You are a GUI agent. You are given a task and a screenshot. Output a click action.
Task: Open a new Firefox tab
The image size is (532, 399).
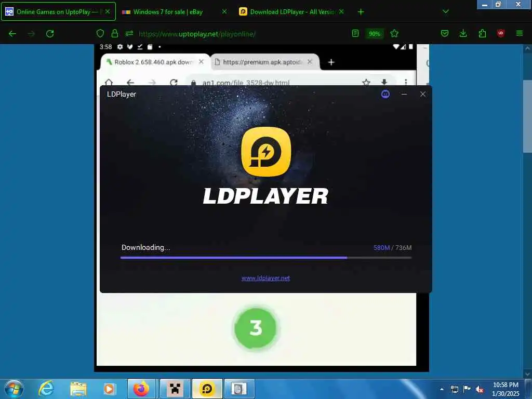pos(361,12)
